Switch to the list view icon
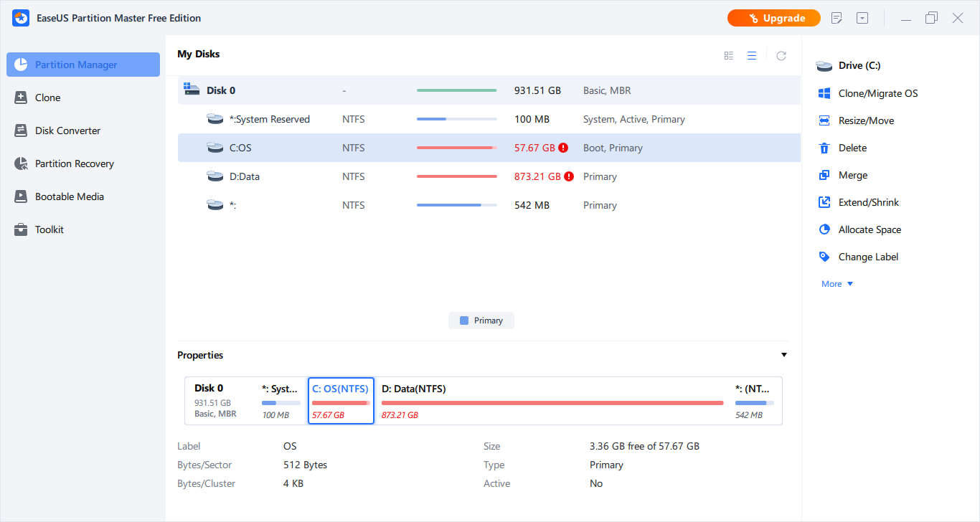This screenshot has height=522, width=980. [752, 55]
